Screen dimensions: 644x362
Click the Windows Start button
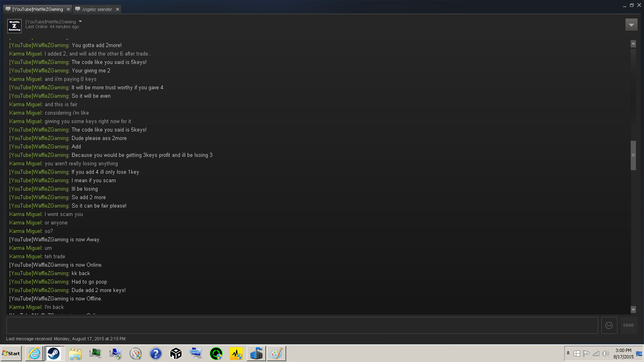coord(11,354)
